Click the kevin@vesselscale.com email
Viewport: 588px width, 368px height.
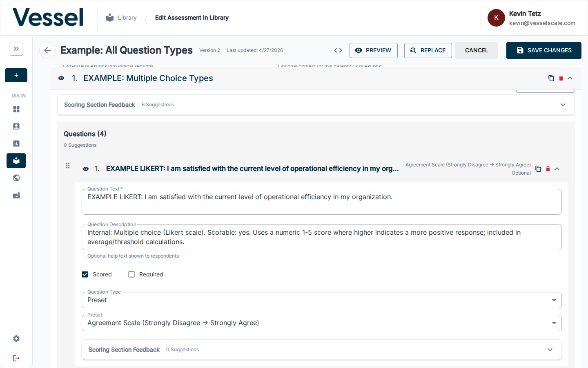coord(542,23)
